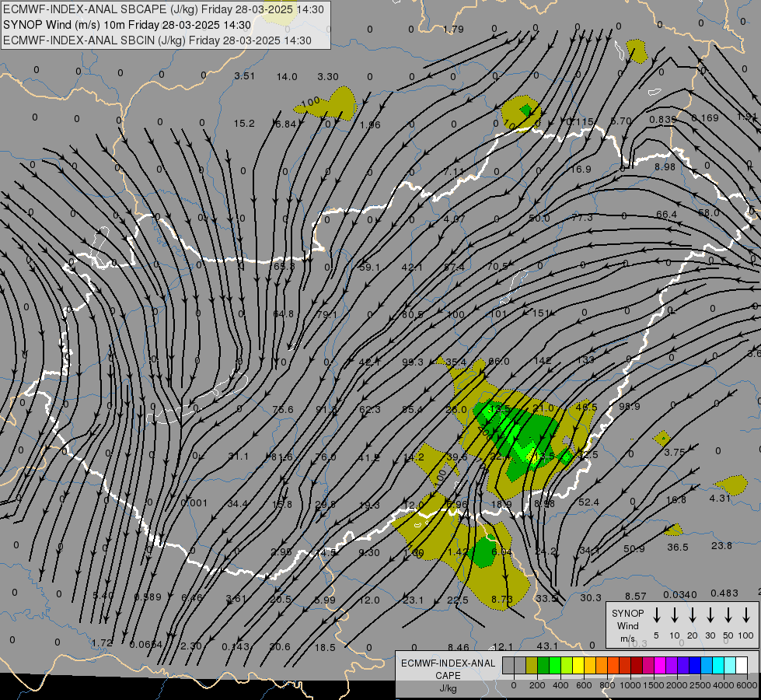Click the 77.3 CAPE value on the map
The height and width of the screenshot is (700, 761).
pyautogui.click(x=582, y=218)
